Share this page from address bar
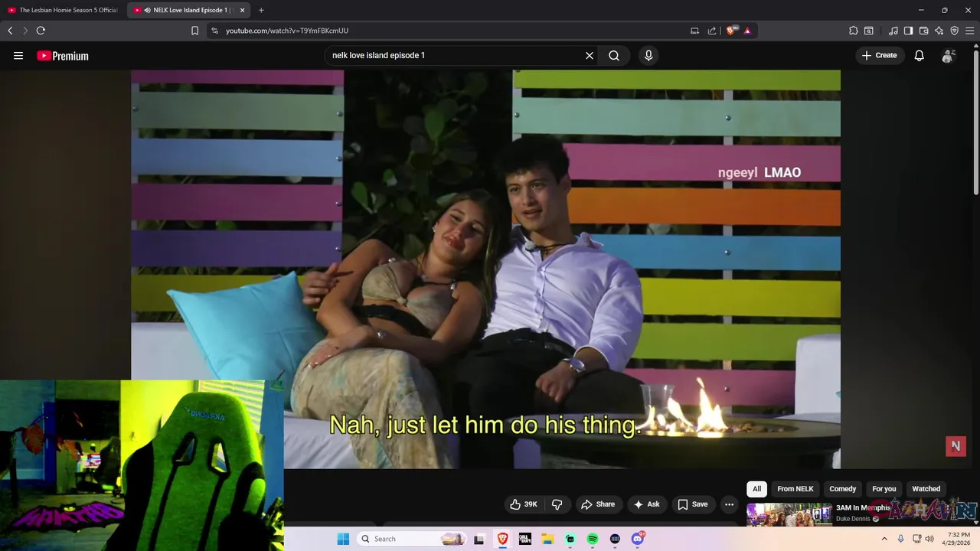The height and width of the screenshot is (551, 980). [712, 31]
